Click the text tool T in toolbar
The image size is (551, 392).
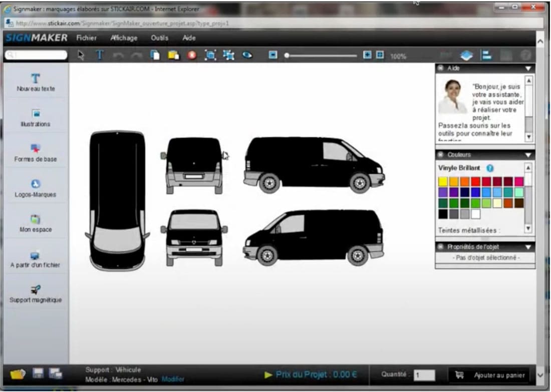[x=99, y=56]
